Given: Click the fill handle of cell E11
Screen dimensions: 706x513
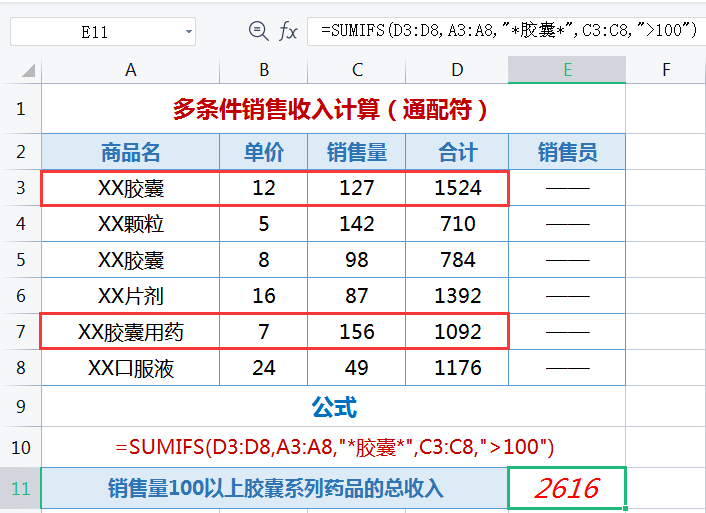Looking at the screenshot, I should tap(625, 508).
